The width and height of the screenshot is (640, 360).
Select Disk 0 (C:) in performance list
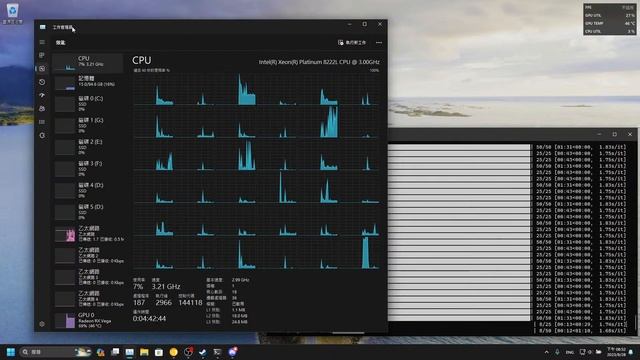pos(88,104)
